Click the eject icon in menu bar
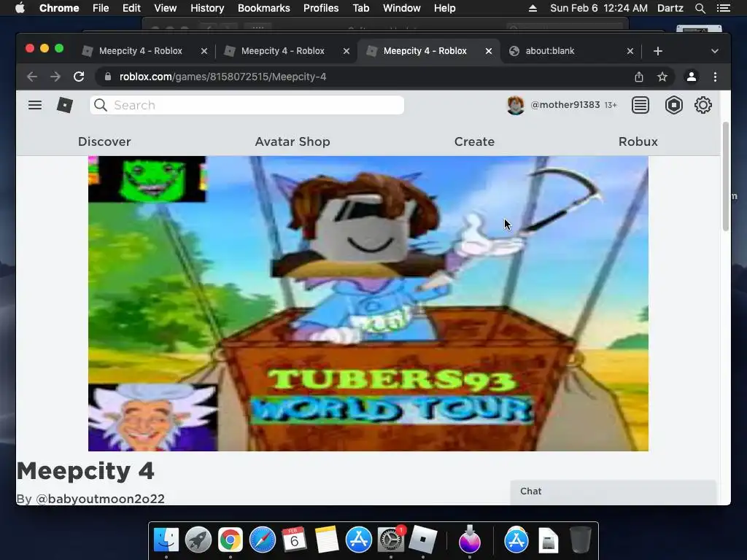The height and width of the screenshot is (560, 747). click(x=533, y=8)
